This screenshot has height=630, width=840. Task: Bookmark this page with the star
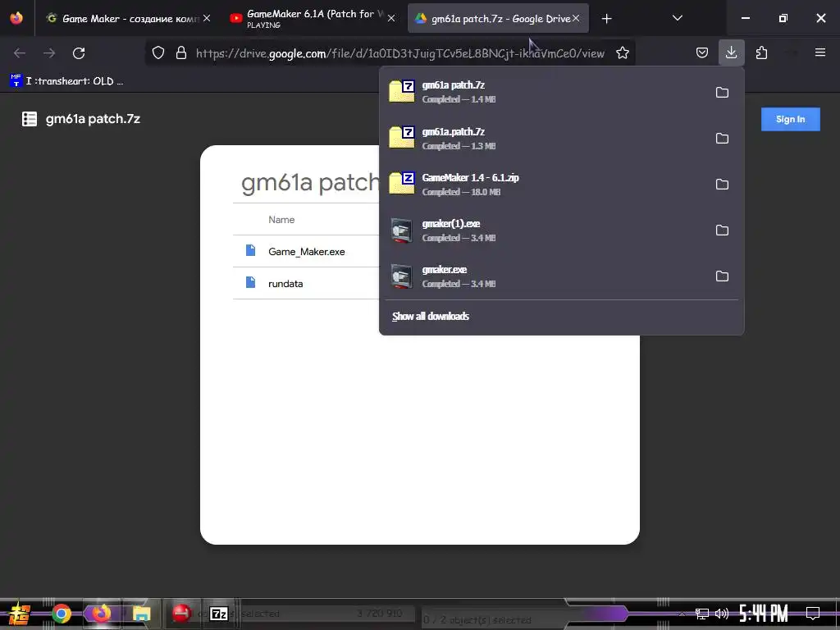[x=622, y=52]
